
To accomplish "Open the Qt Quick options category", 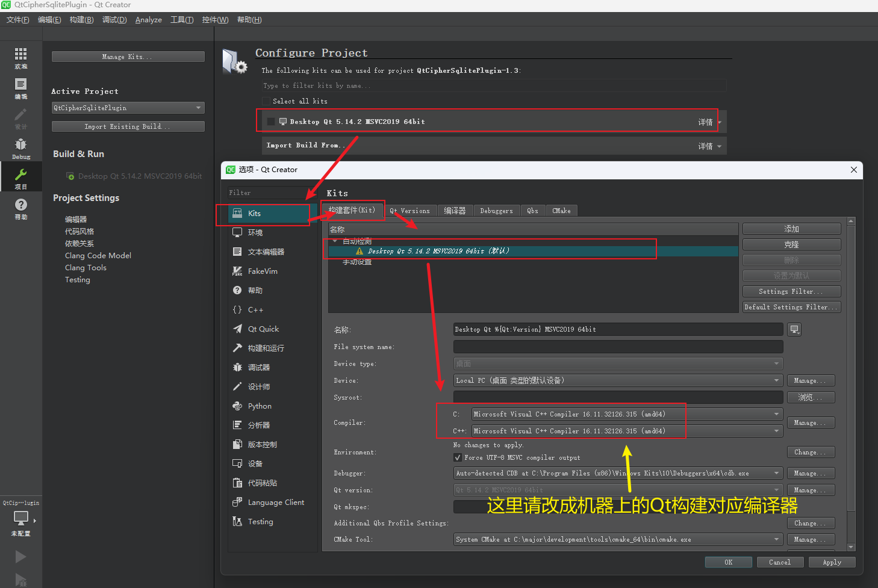I will 273,329.
